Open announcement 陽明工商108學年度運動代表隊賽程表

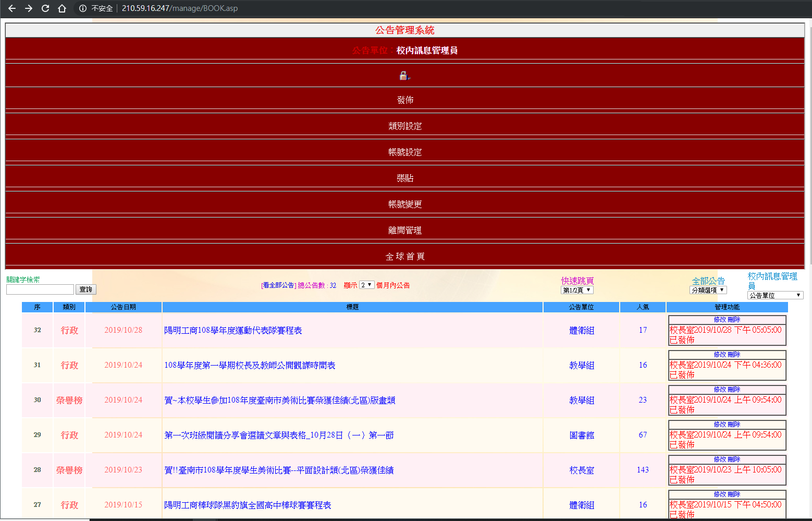tap(233, 331)
